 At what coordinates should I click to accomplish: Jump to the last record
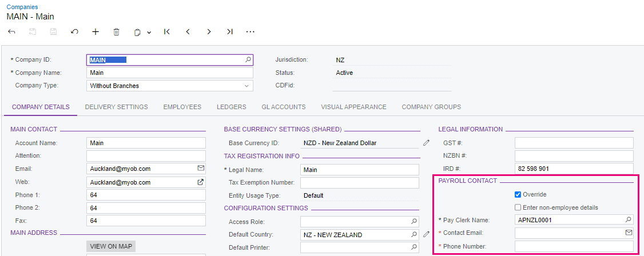coord(229,32)
